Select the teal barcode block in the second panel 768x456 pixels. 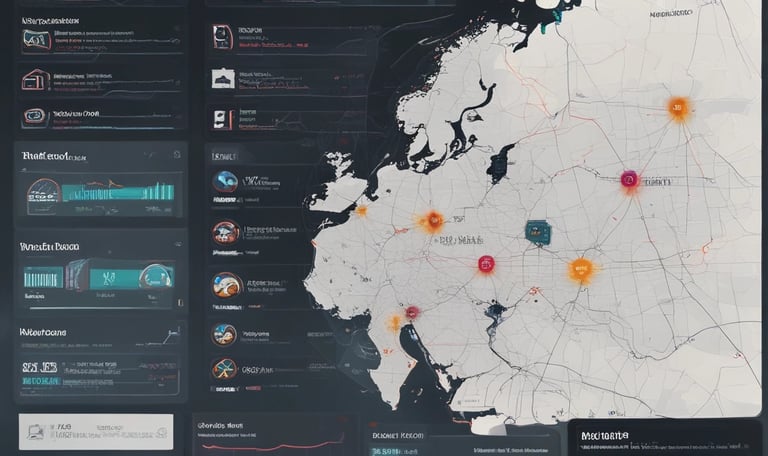[x=43, y=279]
